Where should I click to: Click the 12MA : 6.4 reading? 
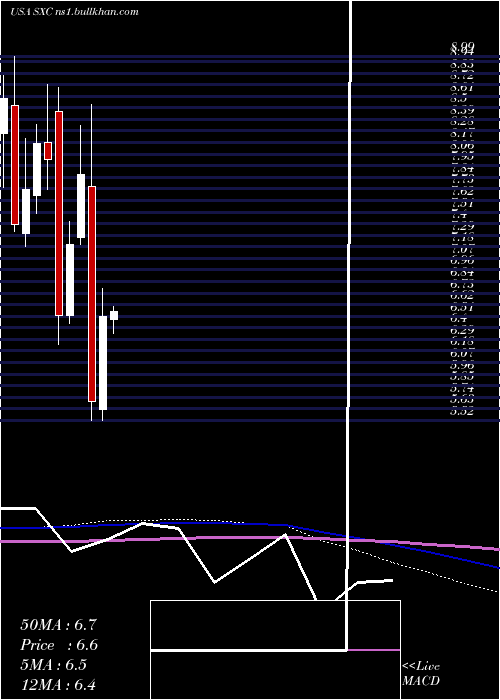[58, 684]
